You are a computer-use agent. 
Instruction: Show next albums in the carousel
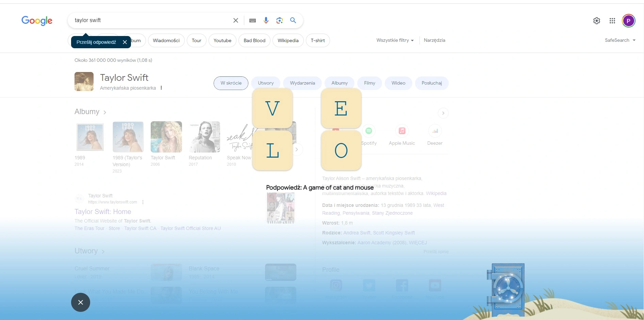(x=297, y=149)
